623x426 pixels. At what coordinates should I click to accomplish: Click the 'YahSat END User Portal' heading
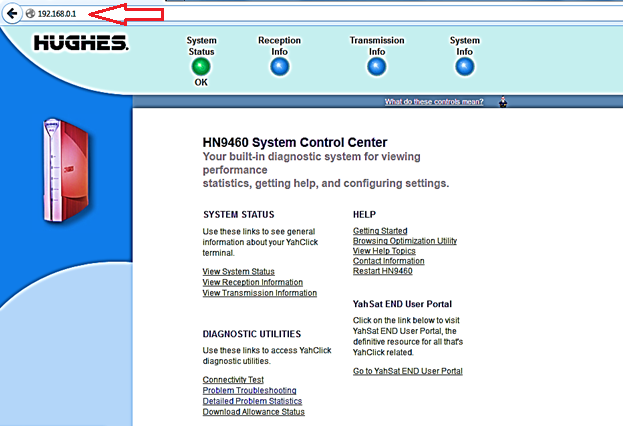point(402,304)
